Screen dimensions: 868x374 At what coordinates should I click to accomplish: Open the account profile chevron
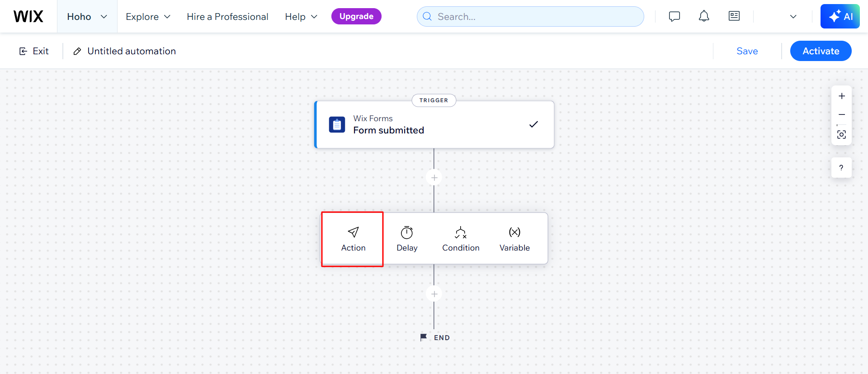pyautogui.click(x=793, y=17)
